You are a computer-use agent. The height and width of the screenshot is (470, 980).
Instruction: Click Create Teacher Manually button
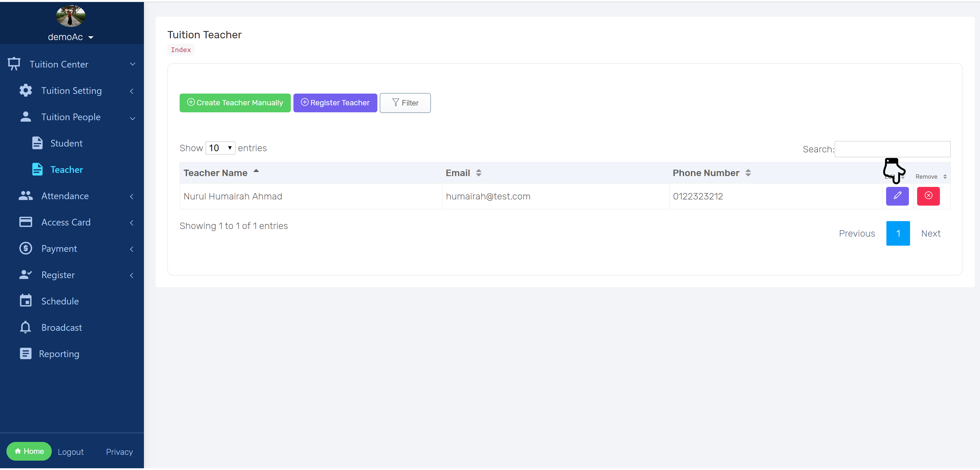coord(235,103)
